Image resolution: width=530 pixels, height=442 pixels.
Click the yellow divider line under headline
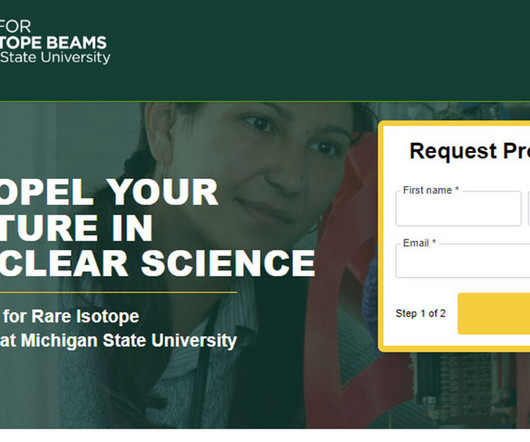[x=118, y=292]
